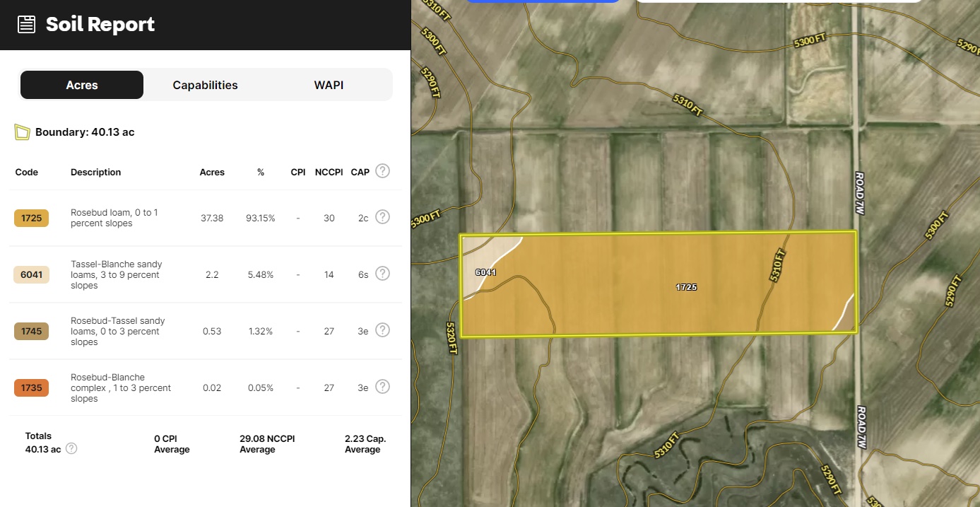Click the 6041 soil code swatch
Screen dimensions: 980x507
(x=31, y=275)
